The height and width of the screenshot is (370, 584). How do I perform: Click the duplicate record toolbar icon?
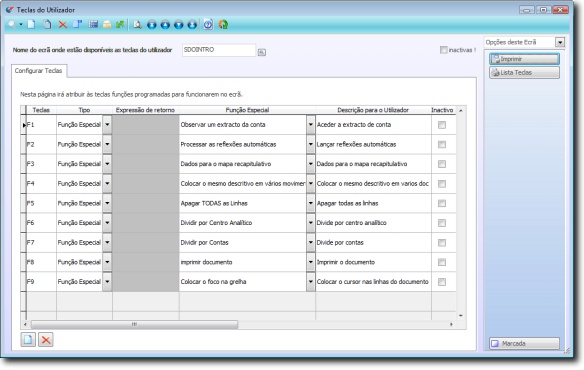point(47,25)
